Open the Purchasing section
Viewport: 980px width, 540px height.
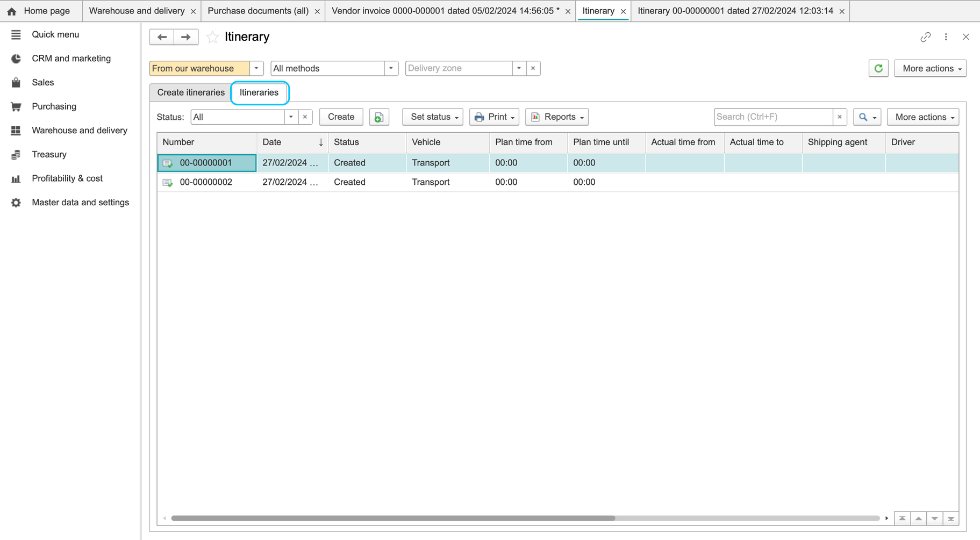coord(54,106)
